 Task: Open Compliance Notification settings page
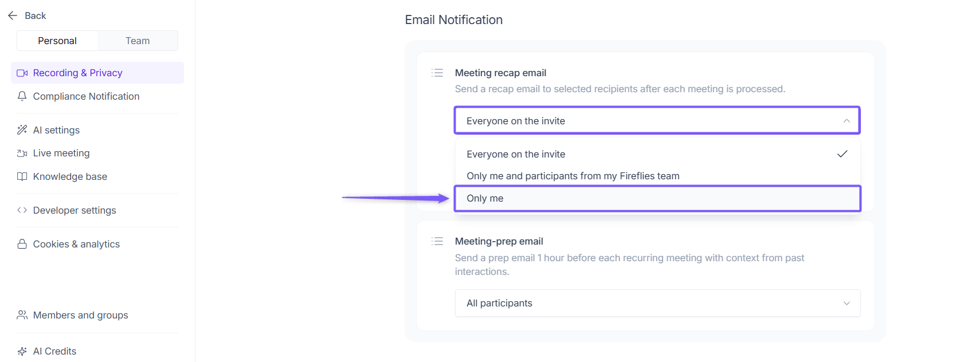pos(86,96)
